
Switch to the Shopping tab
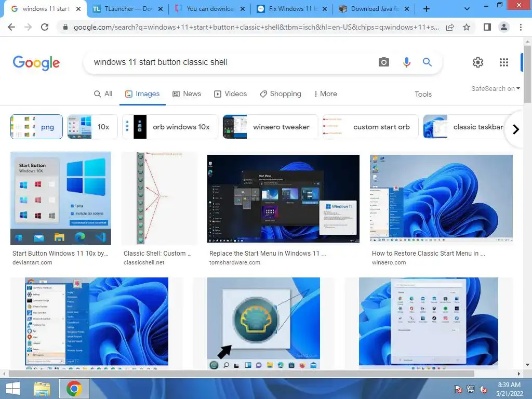[x=280, y=94]
